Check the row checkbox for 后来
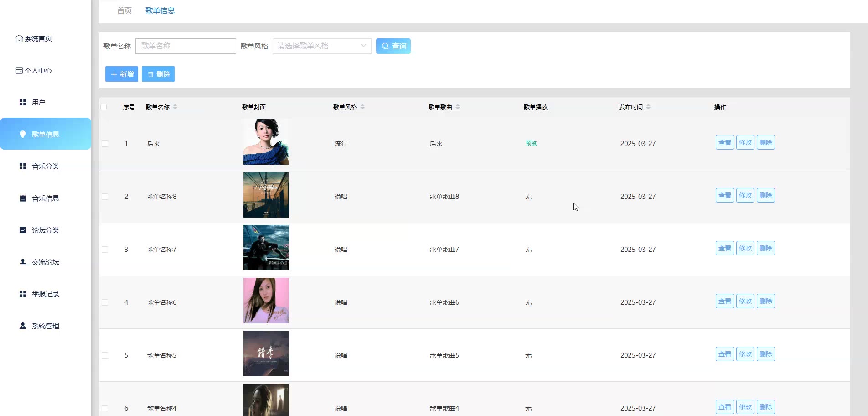Image resolution: width=868 pixels, height=416 pixels. (105, 144)
